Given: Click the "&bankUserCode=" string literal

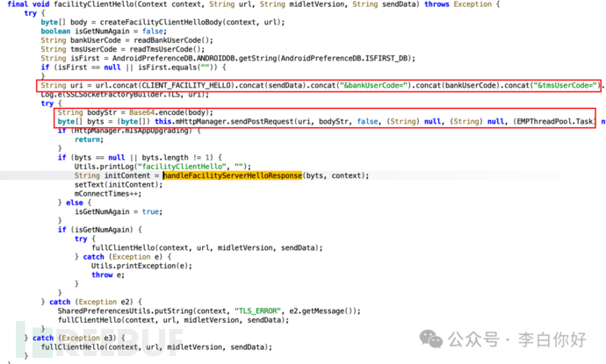Looking at the screenshot, I should click(x=374, y=85).
